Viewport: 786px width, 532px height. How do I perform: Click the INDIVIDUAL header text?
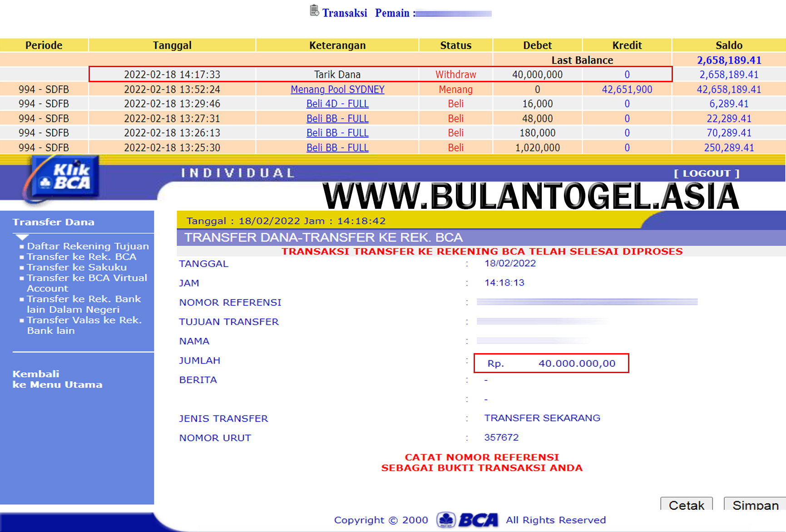(238, 173)
